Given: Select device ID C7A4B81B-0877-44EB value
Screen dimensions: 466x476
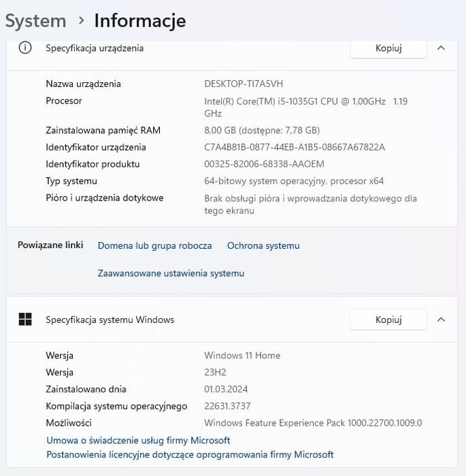Looking at the screenshot, I should coord(295,148).
